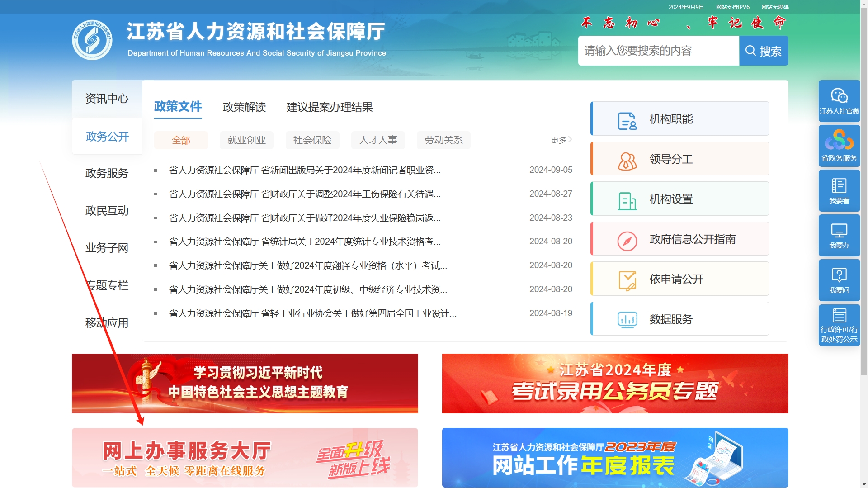Screen dimensions: 868x488
Task: Click the 机构职能 label text
Action: coord(671,119)
